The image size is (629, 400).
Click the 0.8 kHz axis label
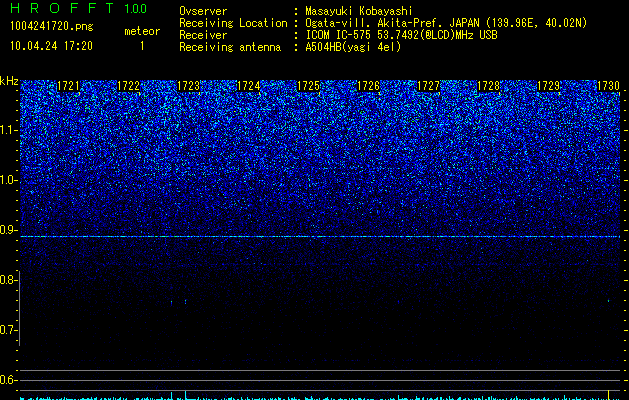(6, 280)
